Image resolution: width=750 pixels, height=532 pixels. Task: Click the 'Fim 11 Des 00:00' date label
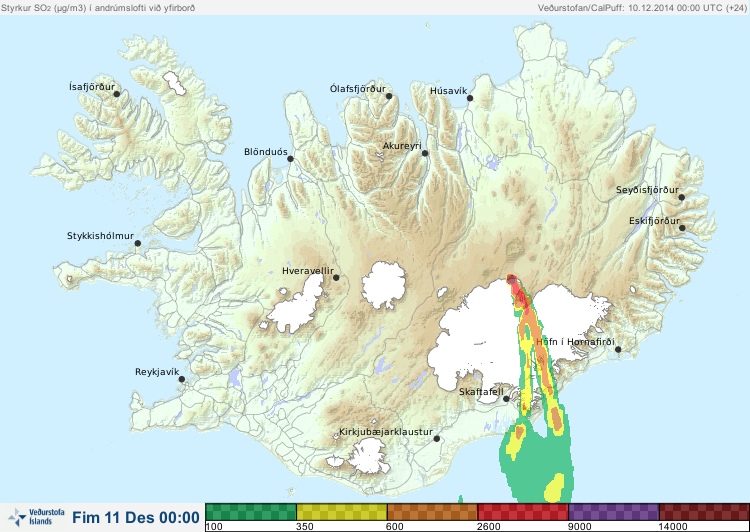[136, 518]
